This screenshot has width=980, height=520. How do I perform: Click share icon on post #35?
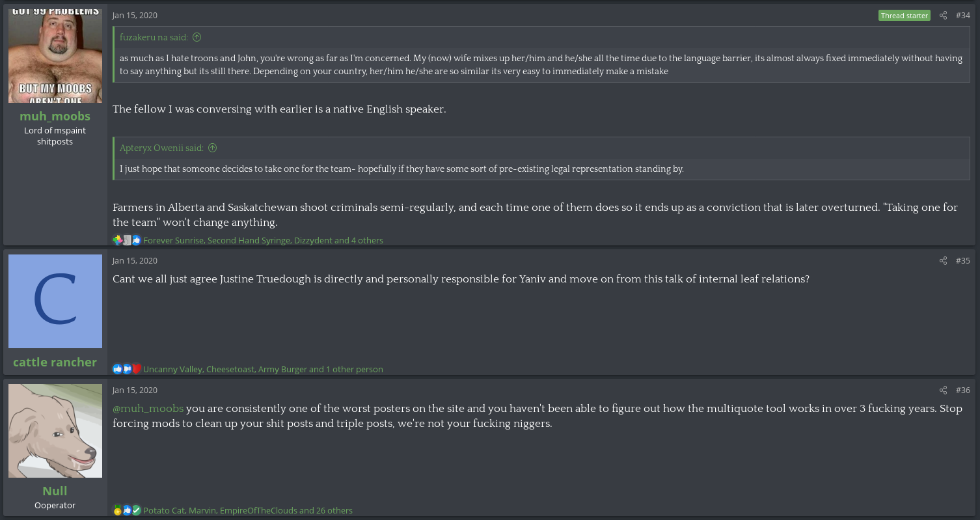tap(943, 261)
